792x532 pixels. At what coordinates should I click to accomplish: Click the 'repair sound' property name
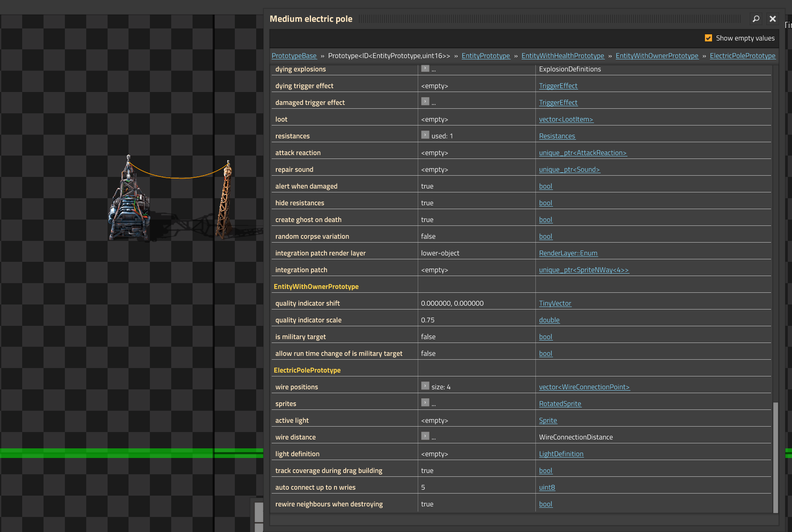click(294, 169)
